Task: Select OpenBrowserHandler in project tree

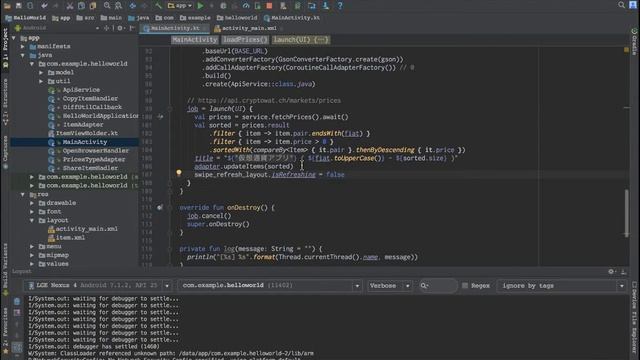Action: (x=96, y=151)
